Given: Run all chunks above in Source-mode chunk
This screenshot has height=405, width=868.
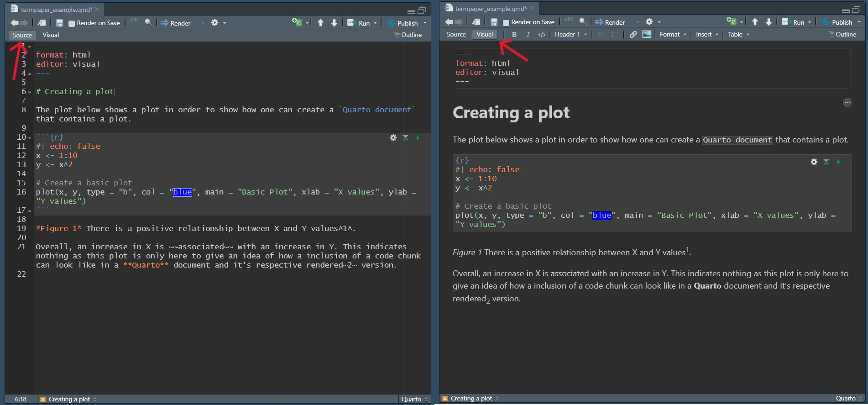Looking at the screenshot, I should coord(406,137).
